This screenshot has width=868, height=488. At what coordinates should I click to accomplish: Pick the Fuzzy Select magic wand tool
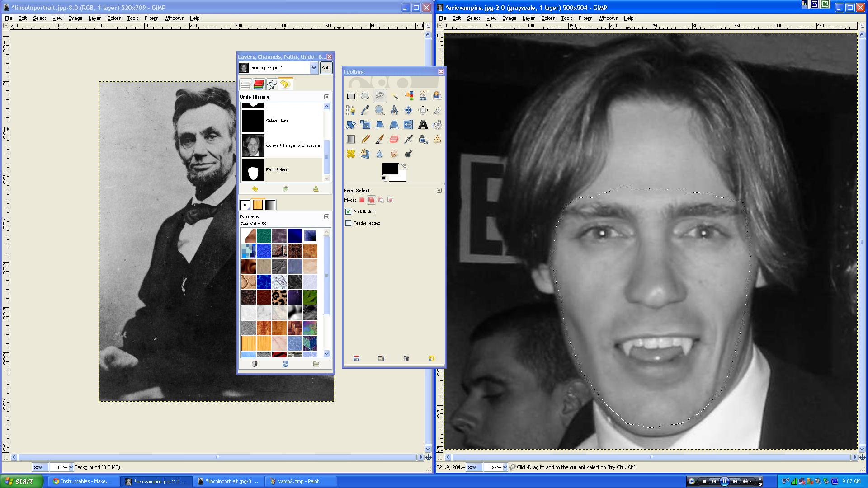[394, 96]
